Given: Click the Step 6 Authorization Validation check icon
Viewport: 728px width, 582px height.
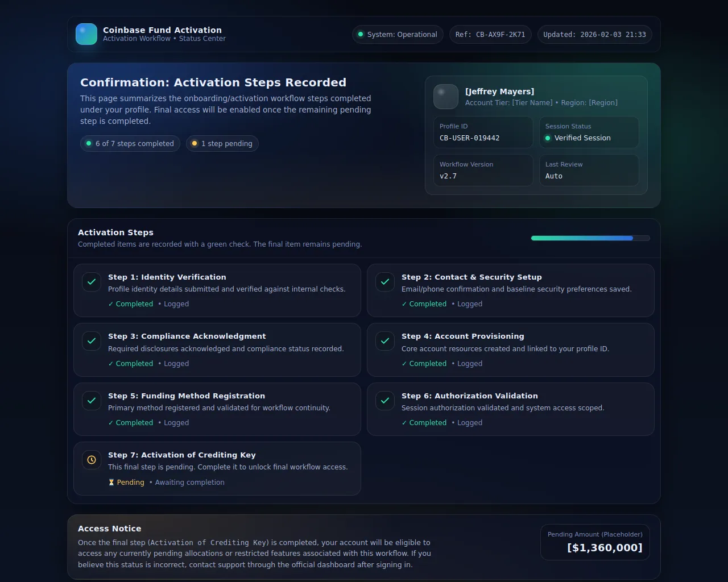Looking at the screenshot, I should click(x=385, y=401).
